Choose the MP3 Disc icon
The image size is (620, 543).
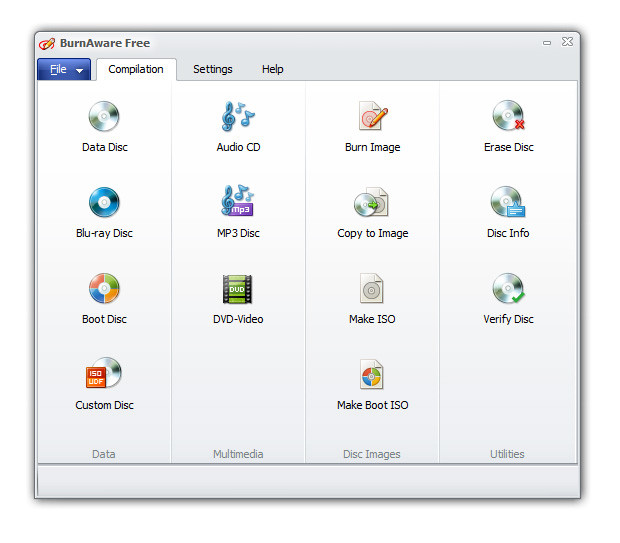pyautogui.click(x=238, y=201)
